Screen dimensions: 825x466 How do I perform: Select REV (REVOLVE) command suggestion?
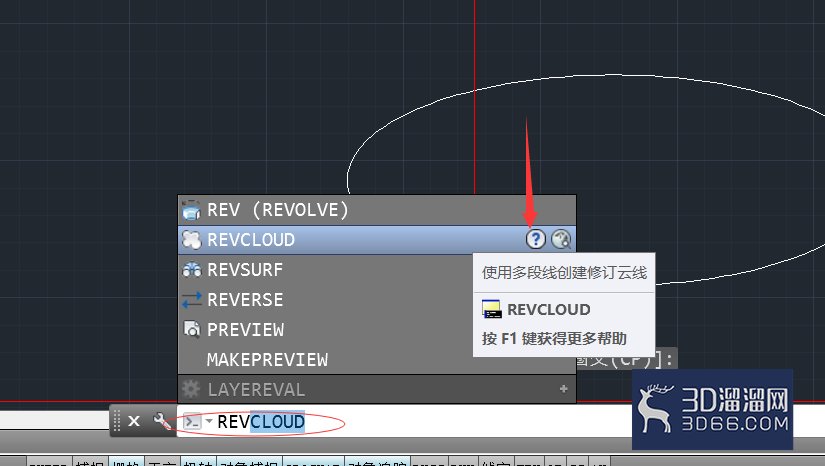377,210
